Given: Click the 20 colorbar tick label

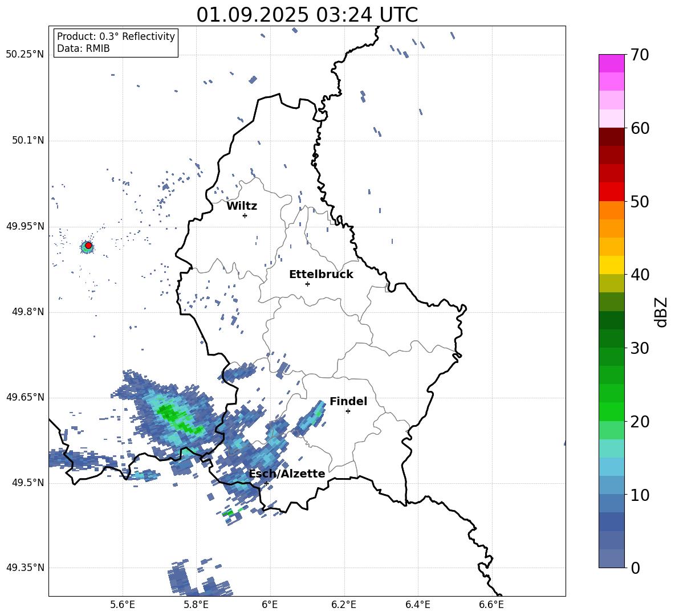Looking at the screenshot, I should (x=640, y=422).
